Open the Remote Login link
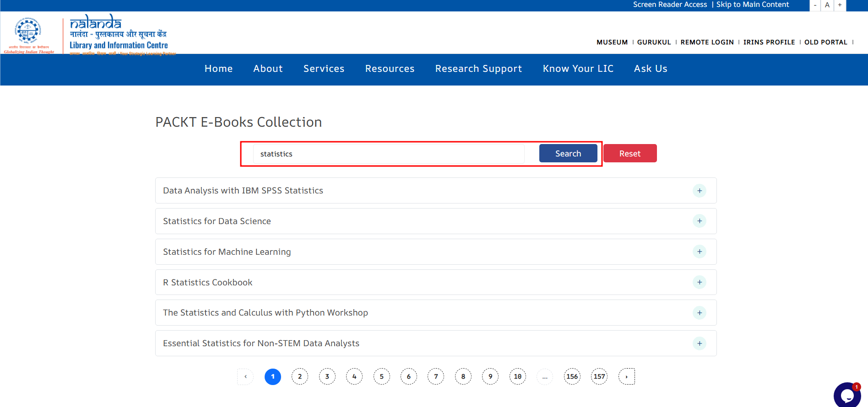The height and width of the screenshot is (407, 868). pos(707,42)
